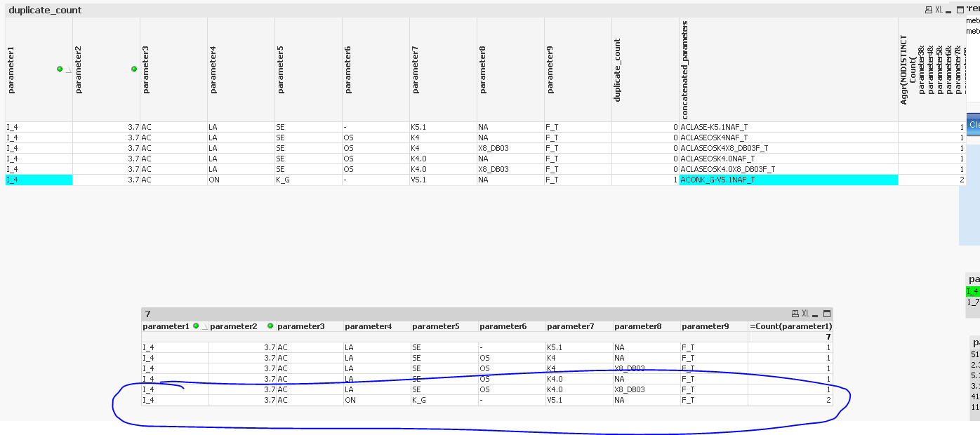Print the duplicate_count table
Screen dimensions: 980x435
click(928, 10)
